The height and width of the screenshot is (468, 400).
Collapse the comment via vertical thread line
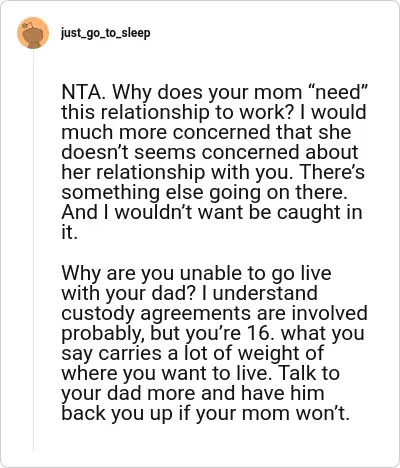33,250
